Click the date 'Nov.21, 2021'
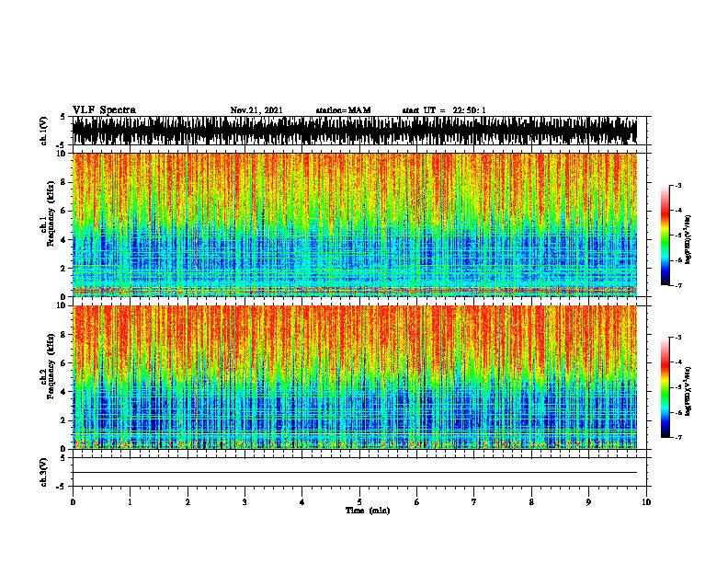The width and height of the screenshot is (728, 563). (x=256, y=110)
